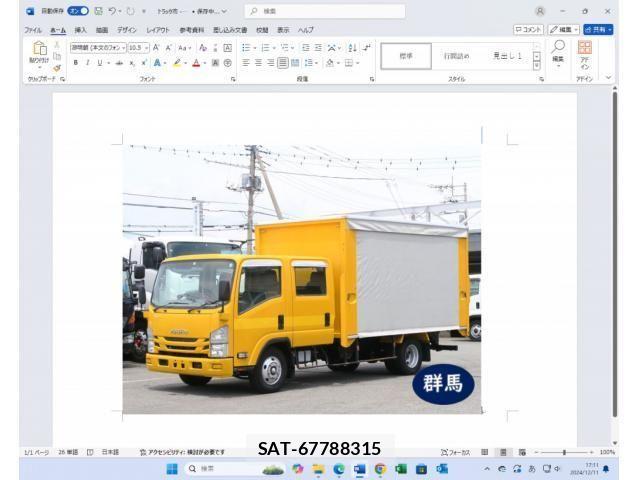Image resolution: width=640 pixels, height=480 pixels.
Task: Justify text alignment
Action: pyautogui.click(x=283, y=63)
